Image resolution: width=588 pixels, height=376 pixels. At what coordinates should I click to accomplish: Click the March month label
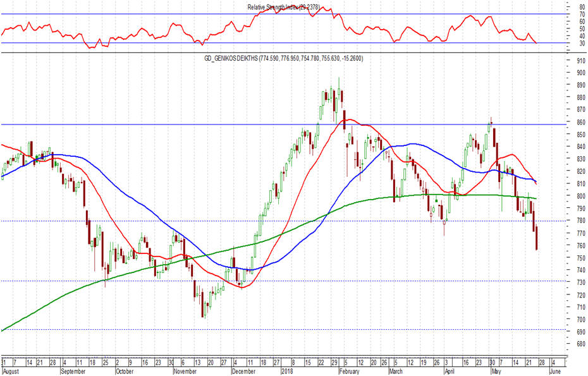click(396, 371)
